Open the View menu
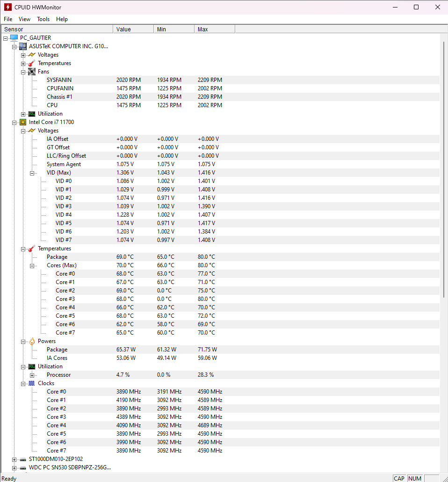The width and height of the screenshot is (448, 482). (x=25, y=19)
